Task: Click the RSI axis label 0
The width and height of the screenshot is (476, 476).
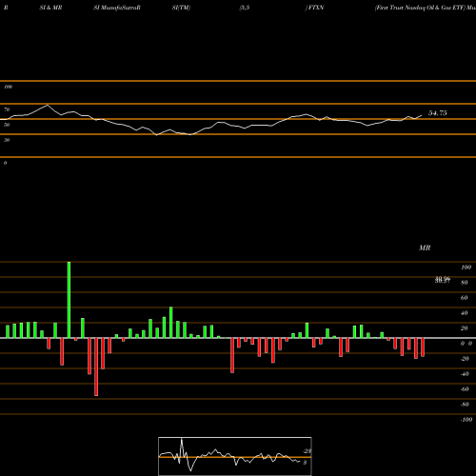Action: coord(5,163)
